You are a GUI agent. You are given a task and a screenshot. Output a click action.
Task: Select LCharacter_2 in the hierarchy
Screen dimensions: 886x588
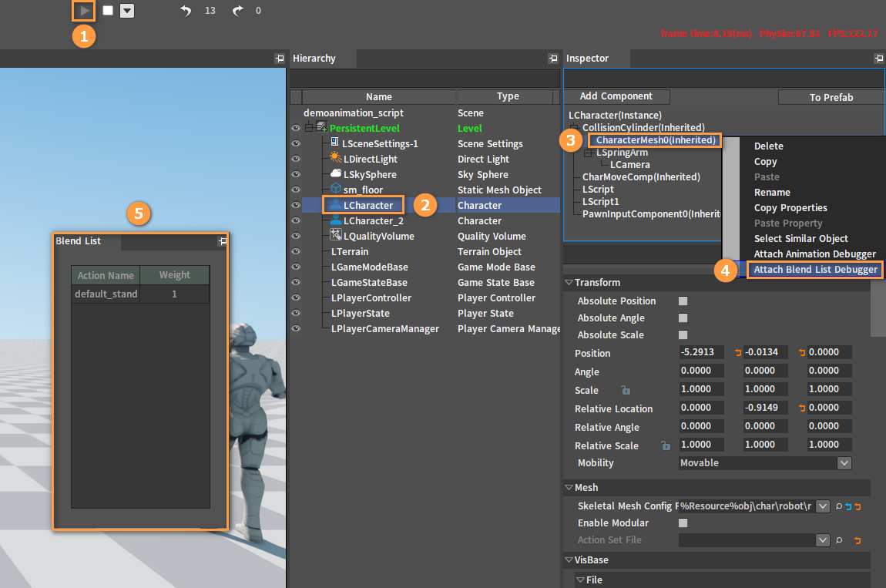tap(373, 221)
